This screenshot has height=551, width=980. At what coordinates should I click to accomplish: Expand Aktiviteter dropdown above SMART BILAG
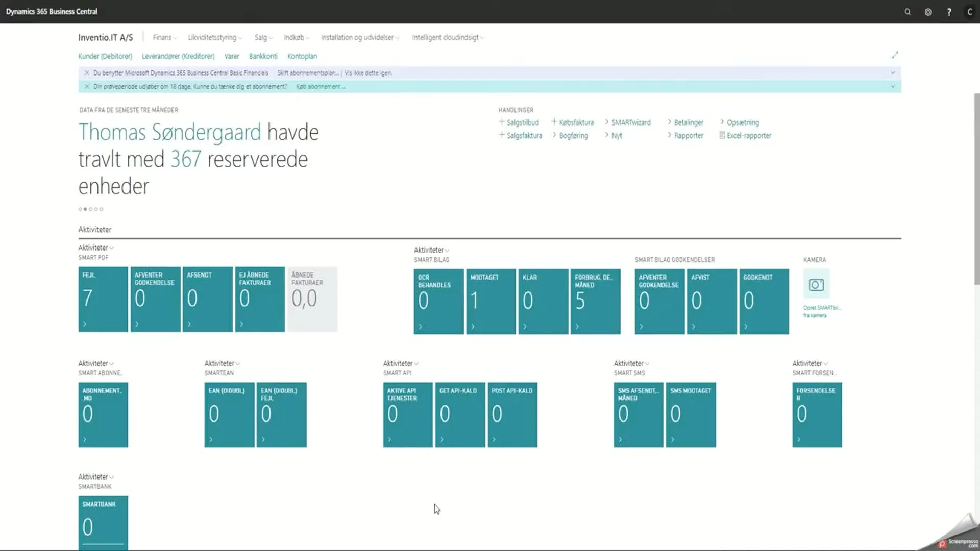click(432, 250)
